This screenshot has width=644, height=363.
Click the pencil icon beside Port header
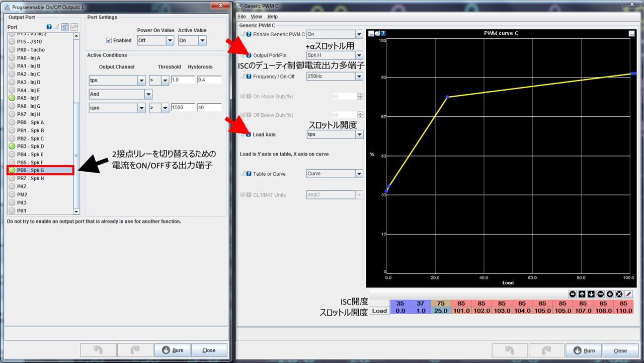[x=57, y=27]
